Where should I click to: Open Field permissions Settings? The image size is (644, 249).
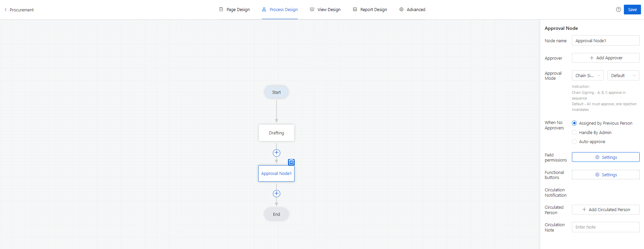point(605,157)
